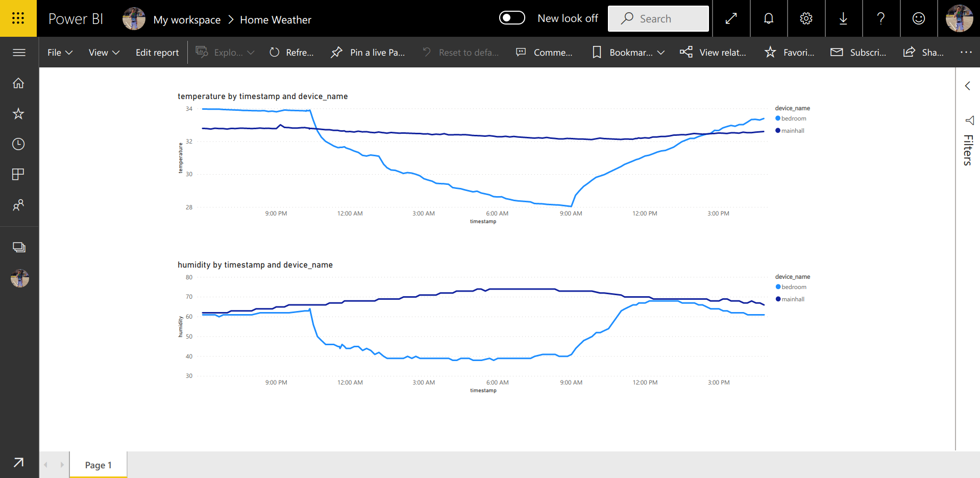Click the Power BI logo text
This screenshot has width=980, height=478.
pos(76,19)
